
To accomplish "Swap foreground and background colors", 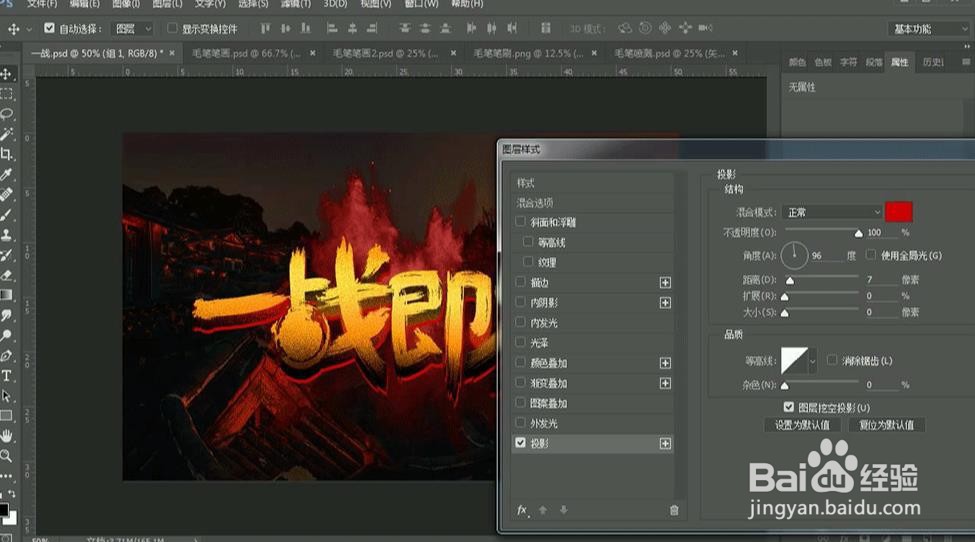I will point(11,494).
